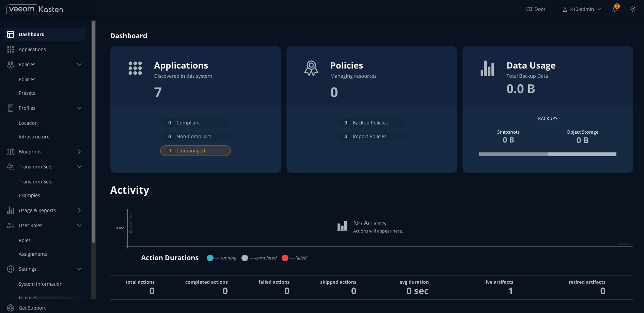Image resolution: width=644 pixels, height=313 pixels.
Task: Go to Location profiles menu item
Action: pyautogui.click(x=28, y=123)
